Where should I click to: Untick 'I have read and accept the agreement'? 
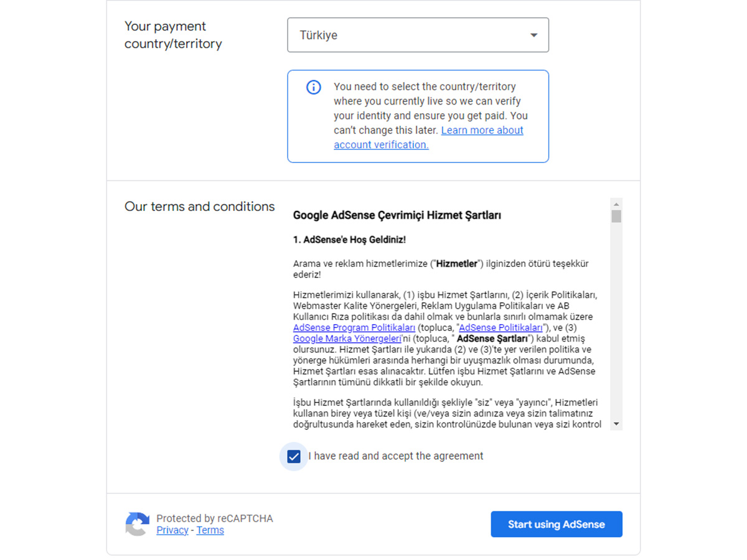point(294,457)
